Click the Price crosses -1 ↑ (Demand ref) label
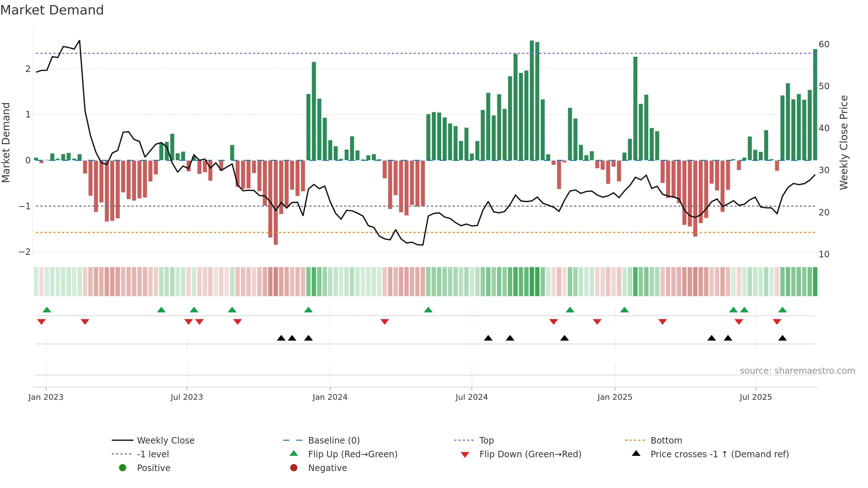This screenshot has height=488, width=868. (x=720, y=454)
